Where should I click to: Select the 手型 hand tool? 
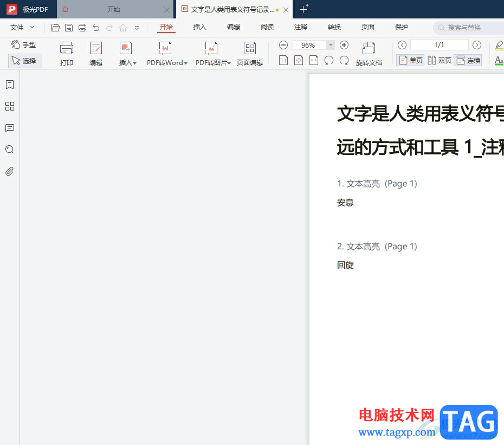[x=23, y=44]
